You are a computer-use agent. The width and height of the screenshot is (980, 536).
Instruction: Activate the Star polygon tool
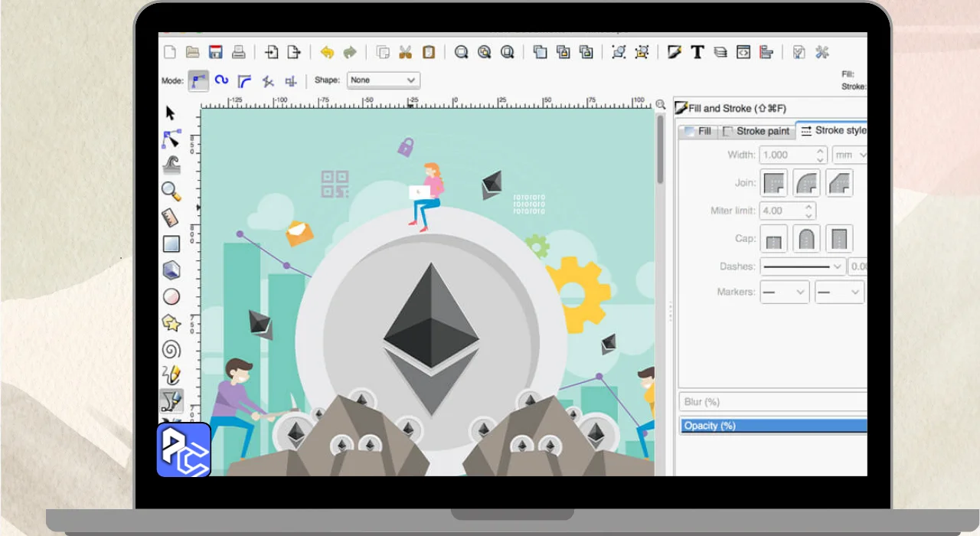pos(171,323)
